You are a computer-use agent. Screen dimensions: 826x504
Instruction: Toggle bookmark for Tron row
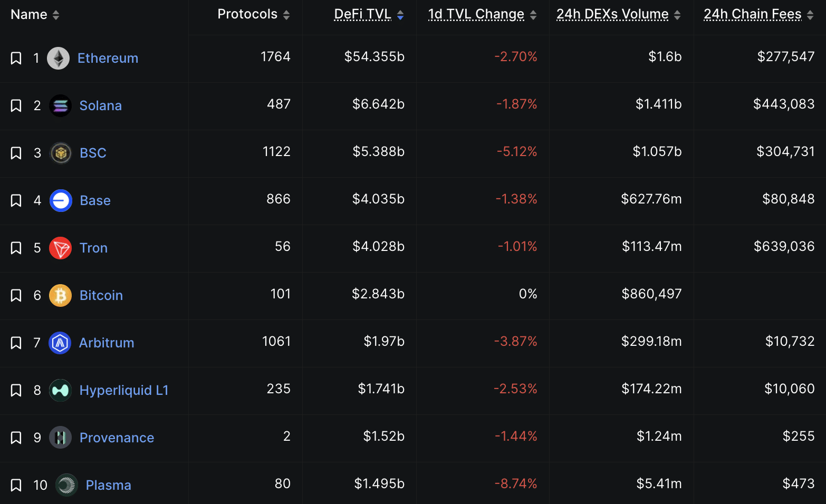pos(16,248)
